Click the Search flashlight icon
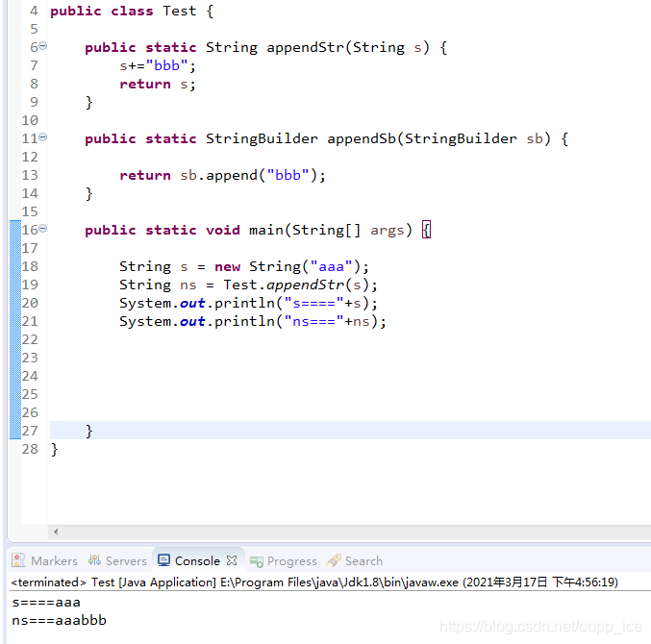The image size is (651, 644). click(x=334, y=560)
